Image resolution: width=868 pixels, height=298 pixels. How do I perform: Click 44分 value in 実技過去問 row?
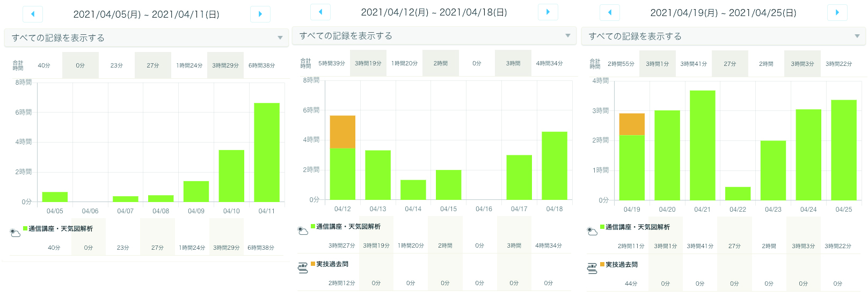coord(631,284)
